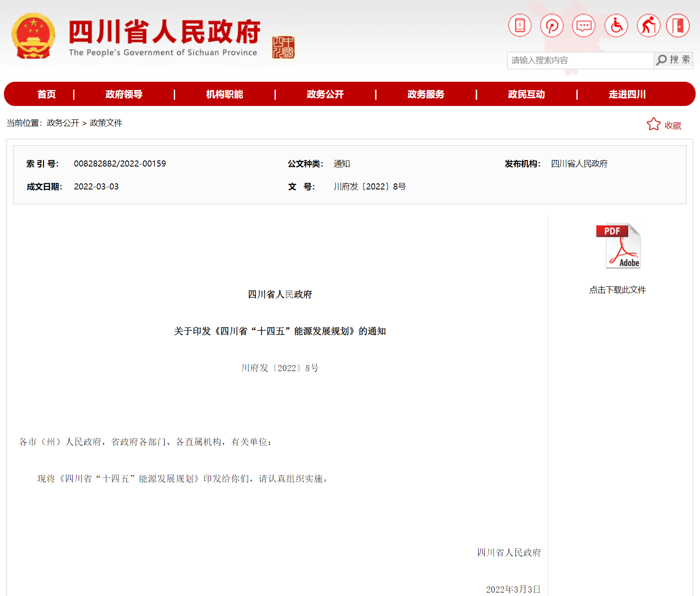Click 政务公开 in the breadcrumb
Viewport: 700px width, 596px height.
[63, 123]
